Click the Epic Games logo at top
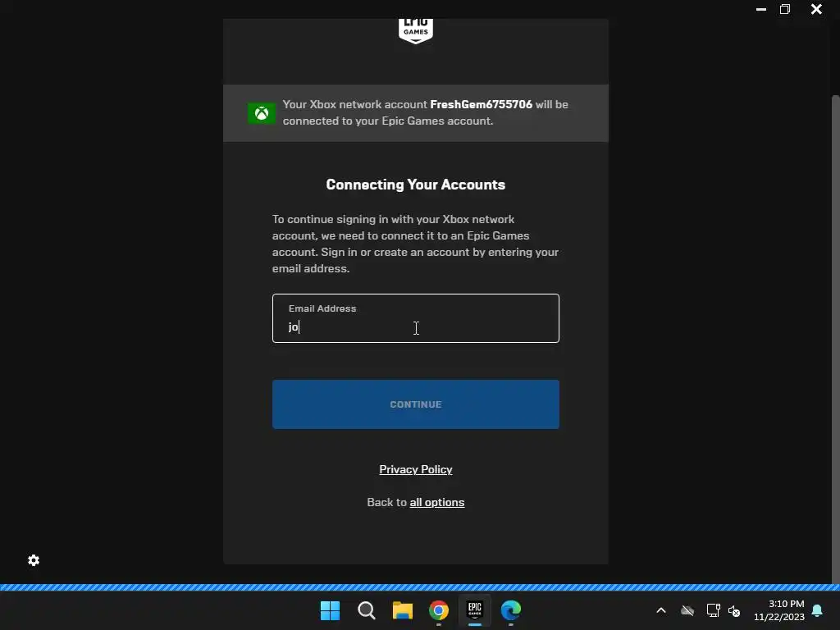 (x=416, y=31)
